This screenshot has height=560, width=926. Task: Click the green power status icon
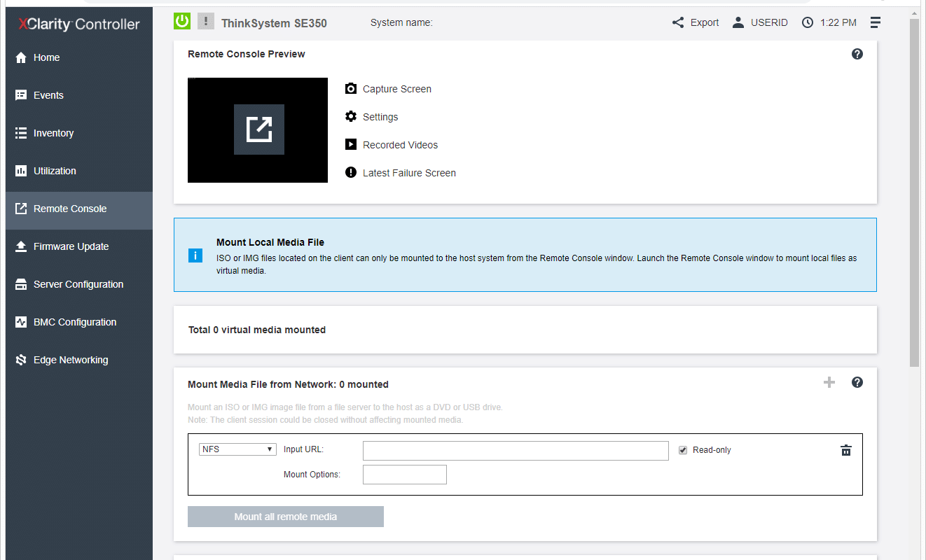182,21
